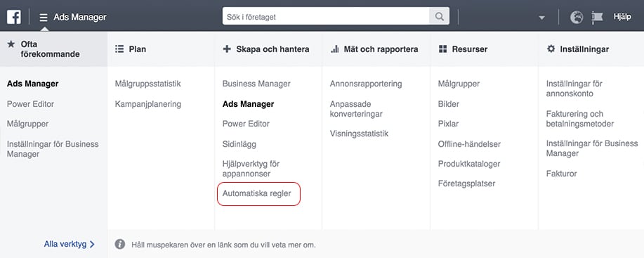Click the Plan list icon
The width and height of the screenshot is (644, 258).
click(x=119, y=49)
